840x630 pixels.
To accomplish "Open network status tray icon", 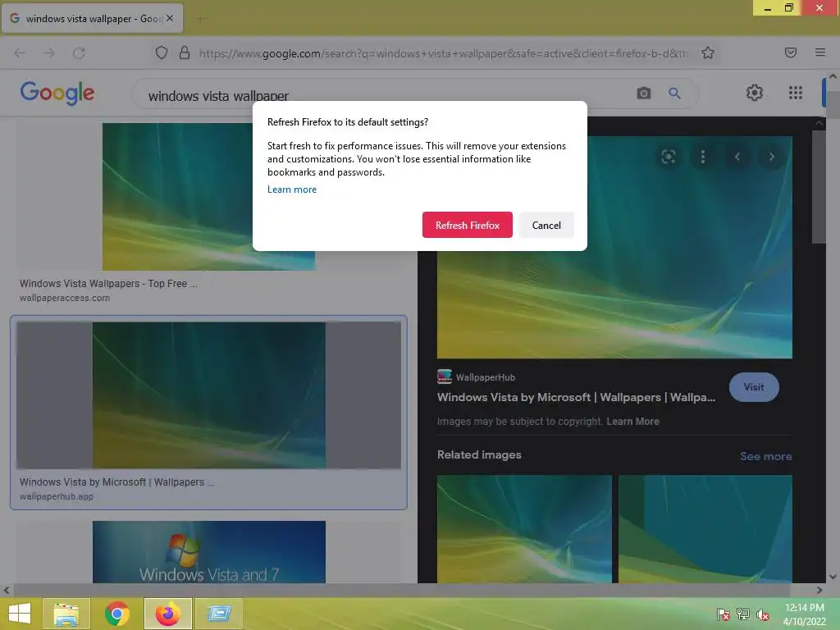I will (x=743, y=614).
